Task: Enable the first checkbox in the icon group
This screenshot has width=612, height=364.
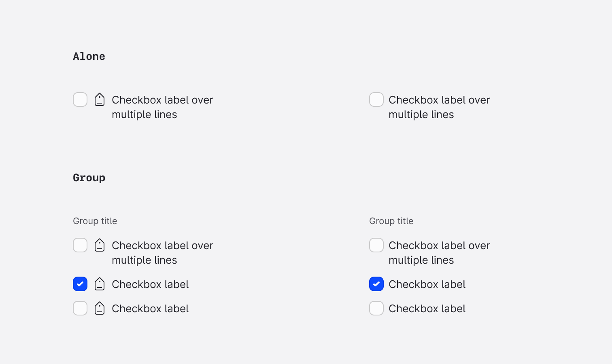Action: (x=80, y=245)
